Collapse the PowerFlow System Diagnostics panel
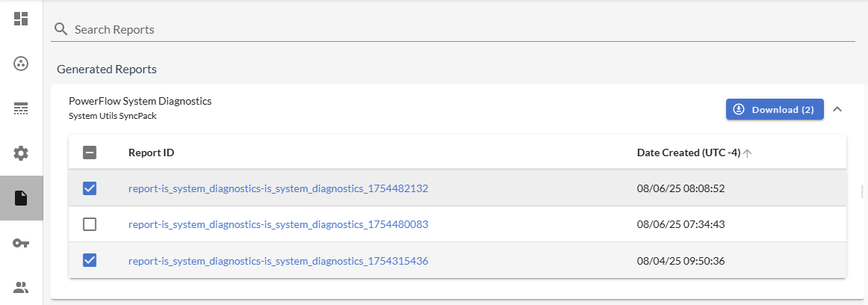Screen dimensions: 868x305 click(x=837, y=109)
